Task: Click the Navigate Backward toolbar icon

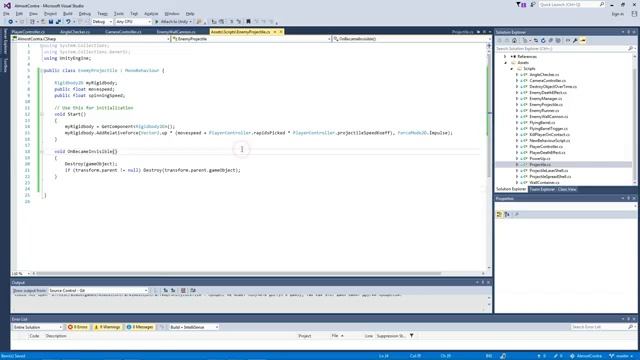Action: [x=10, y=22]
